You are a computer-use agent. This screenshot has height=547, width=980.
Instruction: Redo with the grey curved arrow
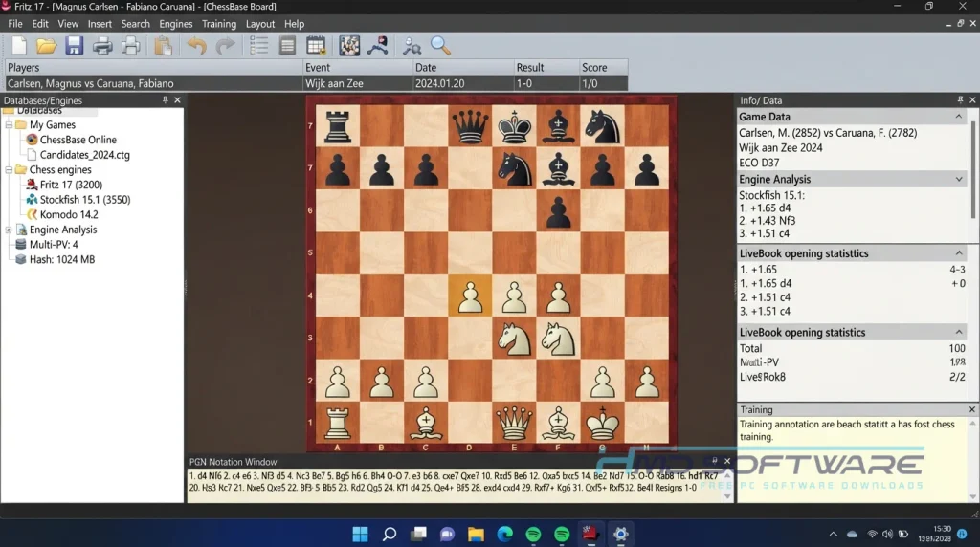pyautogui.click(x=225, y=46)
